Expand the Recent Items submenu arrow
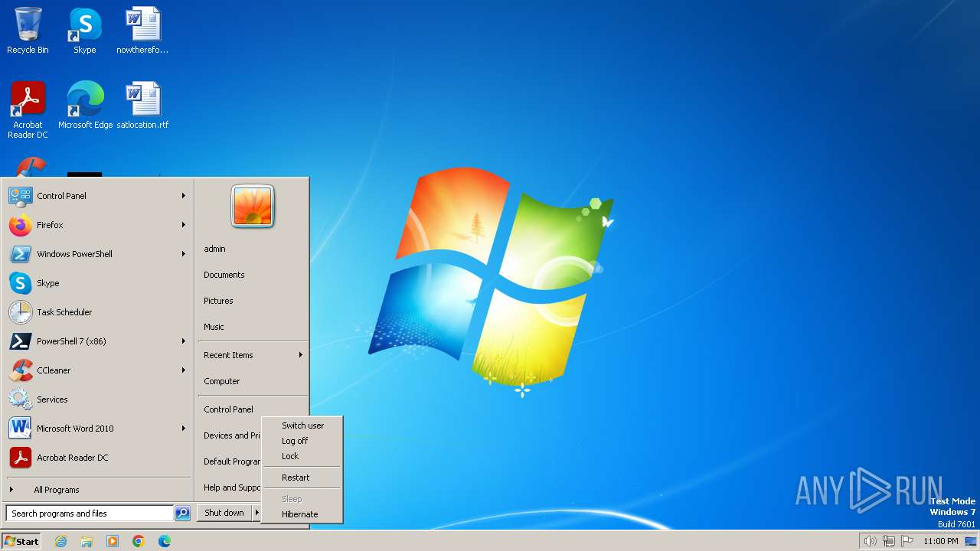The image size is (980, 551). [301, 355]
